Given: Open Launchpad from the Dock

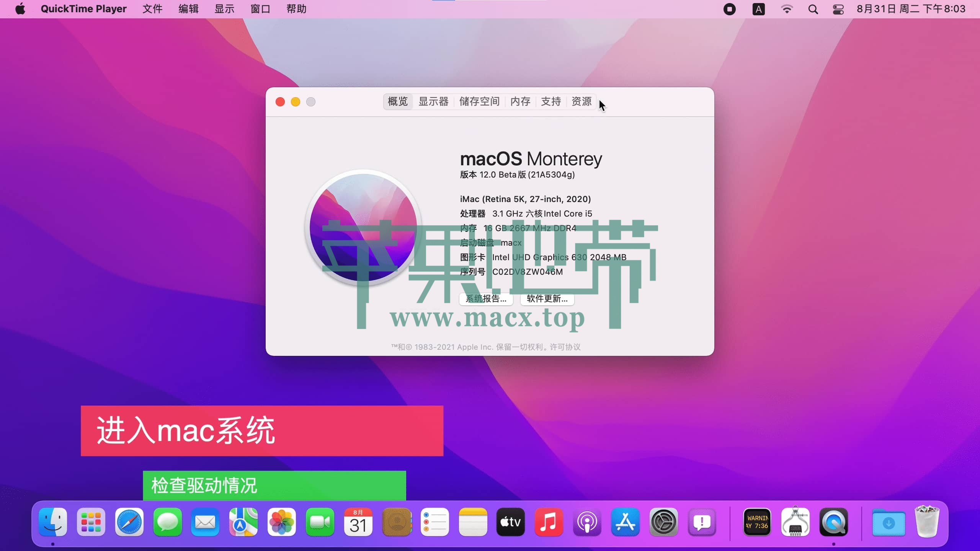Looking at the screenshot, I should pos(91,522).
